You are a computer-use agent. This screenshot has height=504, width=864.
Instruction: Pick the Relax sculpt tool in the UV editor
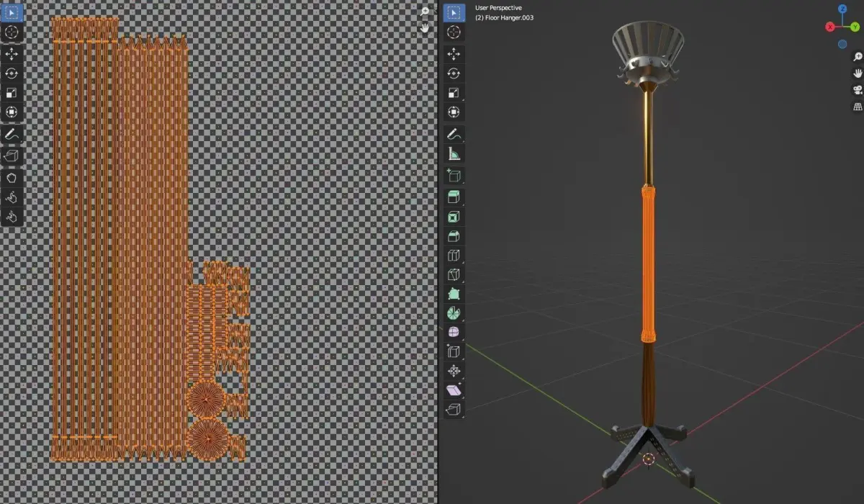pyautogui.click(x=12, y=197)
